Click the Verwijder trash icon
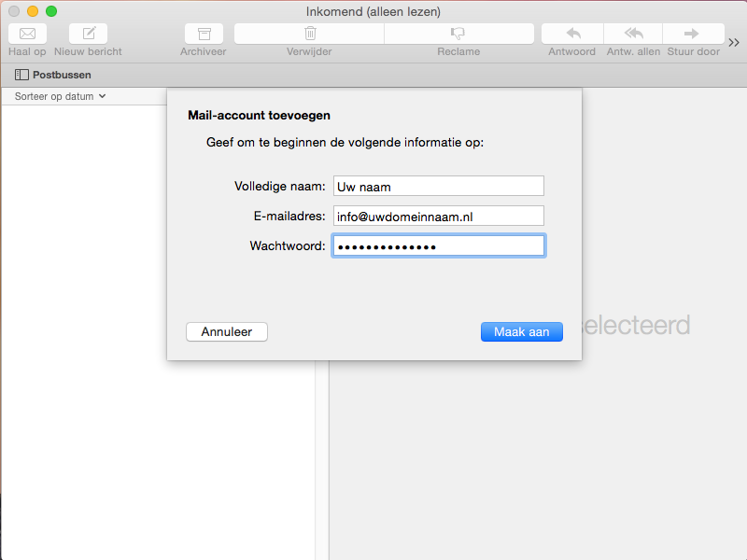This screenshot has height=560, width=747. pyautogui.click(x=309, y=34)
